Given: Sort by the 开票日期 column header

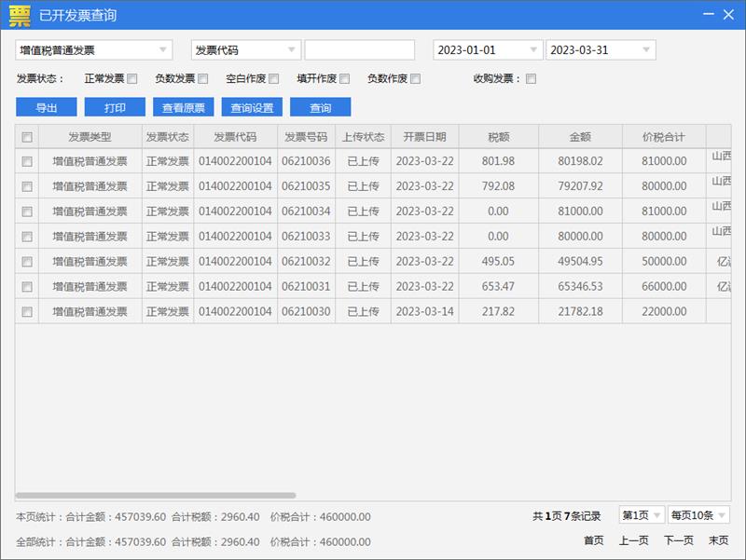Looking at the screenshot, I should point(424,137).
